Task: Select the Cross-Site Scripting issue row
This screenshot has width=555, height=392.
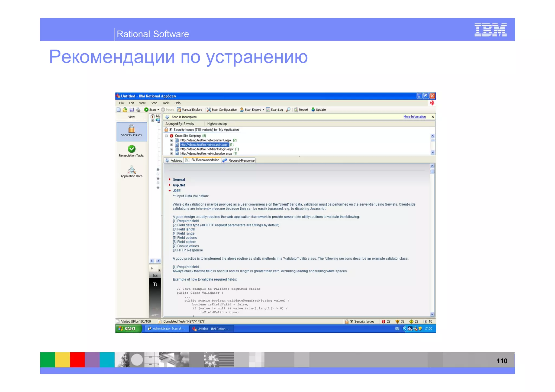Action: click(188, 136)
